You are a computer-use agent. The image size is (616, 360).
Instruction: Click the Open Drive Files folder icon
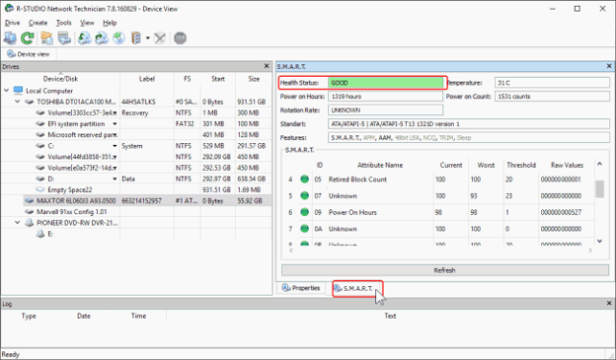click(x=47, y=38)
